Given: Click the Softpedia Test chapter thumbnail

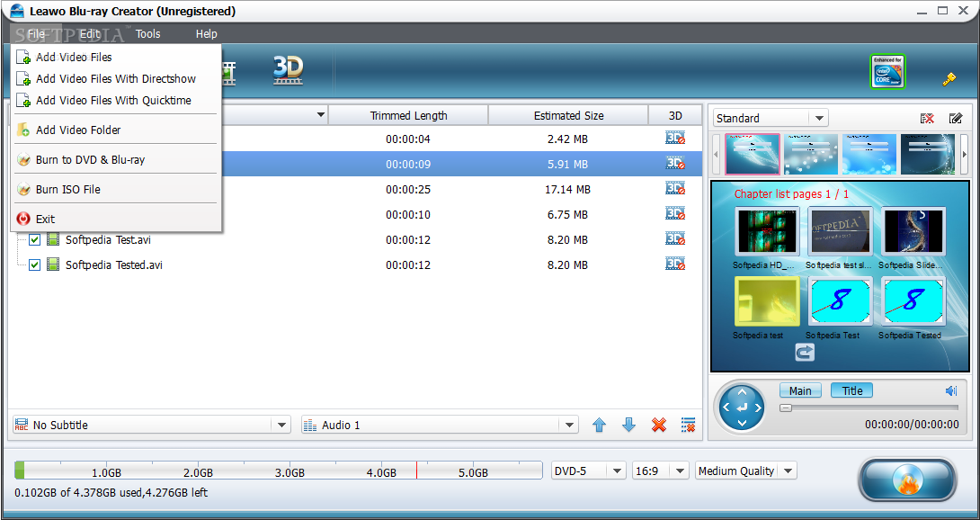Looking at the screenshot, I should point(840,301).
